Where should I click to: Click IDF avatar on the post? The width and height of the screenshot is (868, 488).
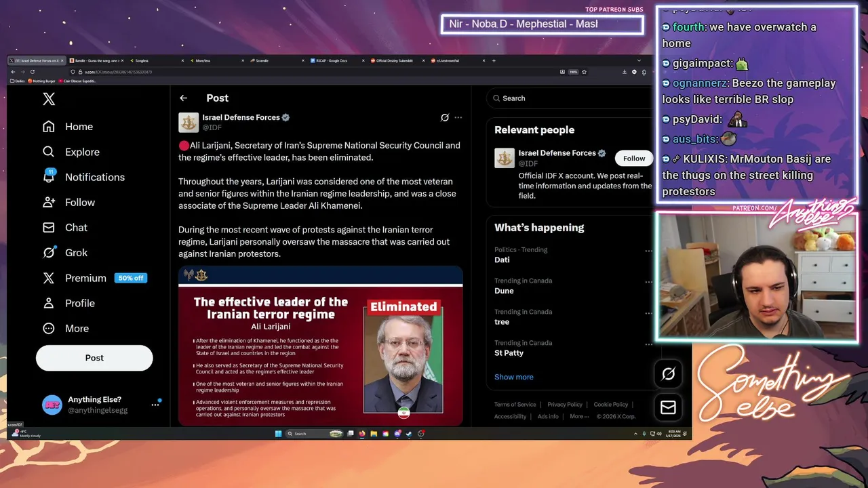189,122
